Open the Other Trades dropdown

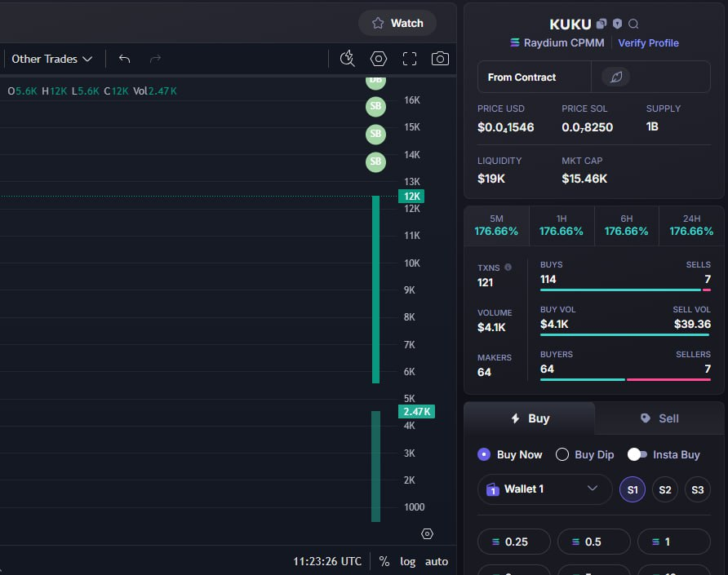coord(52,59)
